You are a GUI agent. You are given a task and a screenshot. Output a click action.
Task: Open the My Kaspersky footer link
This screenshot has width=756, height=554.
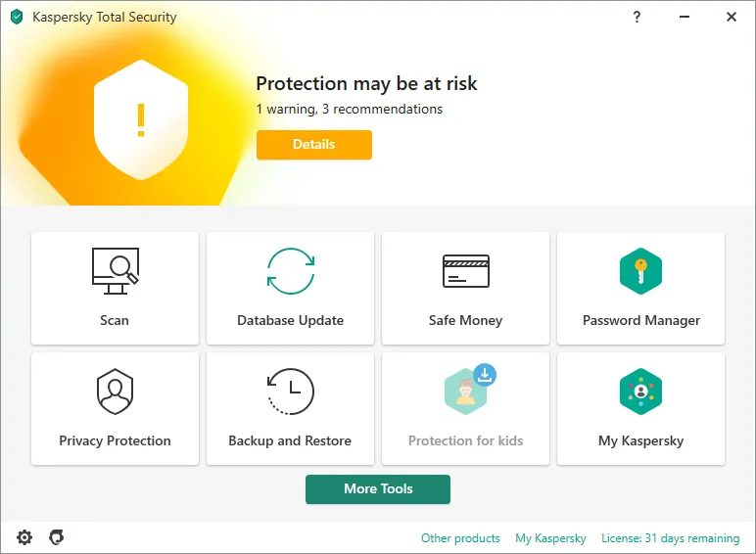point(550,538)
